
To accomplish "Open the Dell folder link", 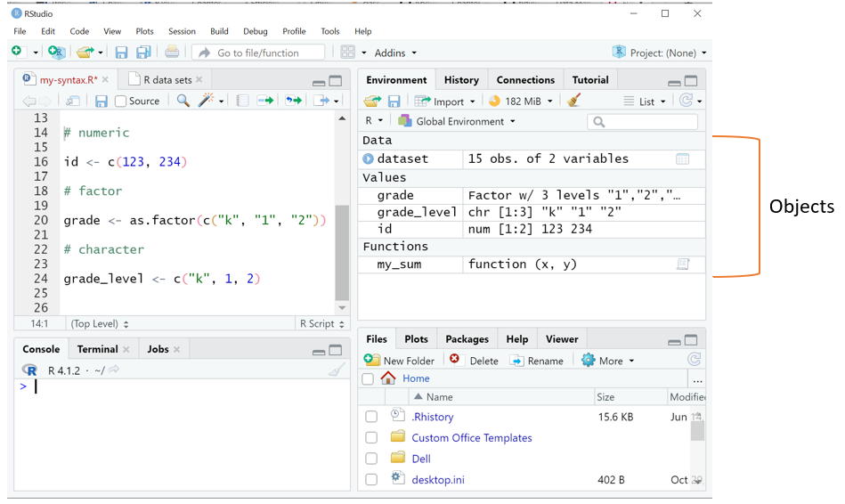I will click(421, 459).
